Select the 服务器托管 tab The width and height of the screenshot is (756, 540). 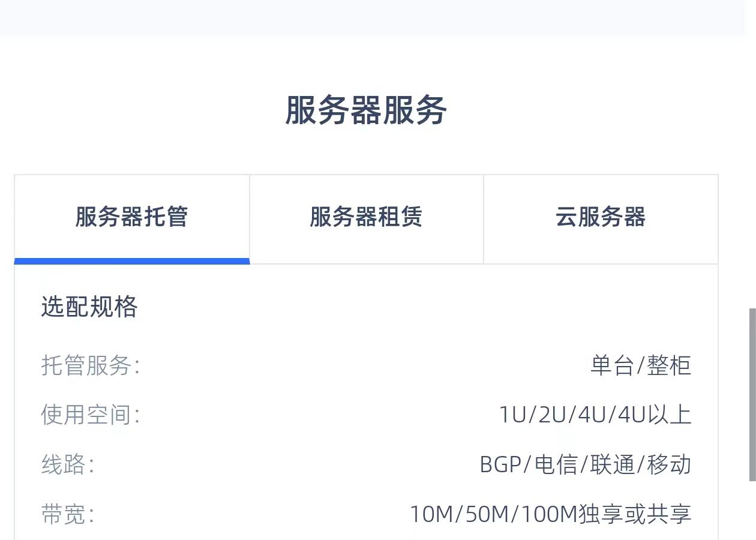(x=131, y=217)
